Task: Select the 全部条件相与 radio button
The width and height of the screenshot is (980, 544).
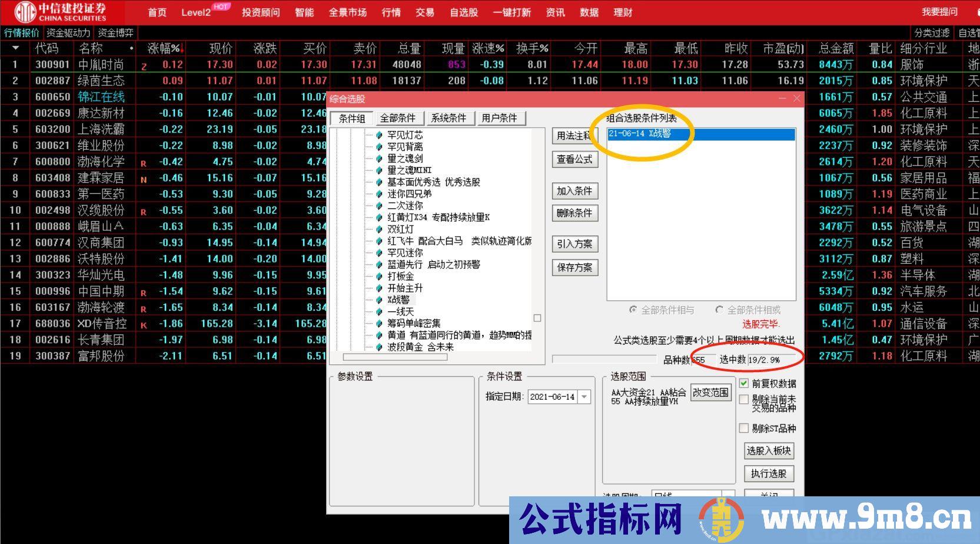Action: 633,310
